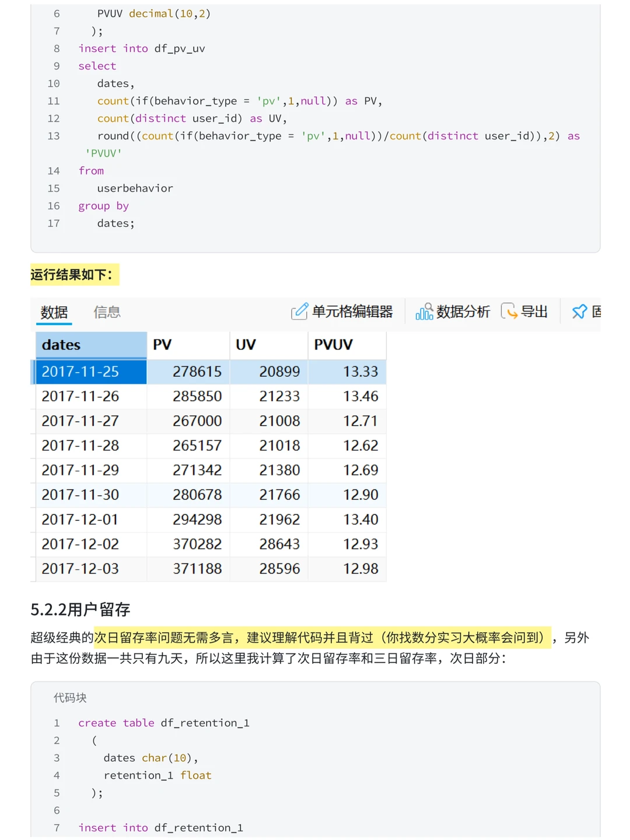Click the 代码块 label of retention code
The height and width of the screenshot is (840, 630).
click(x=70, y=698)
